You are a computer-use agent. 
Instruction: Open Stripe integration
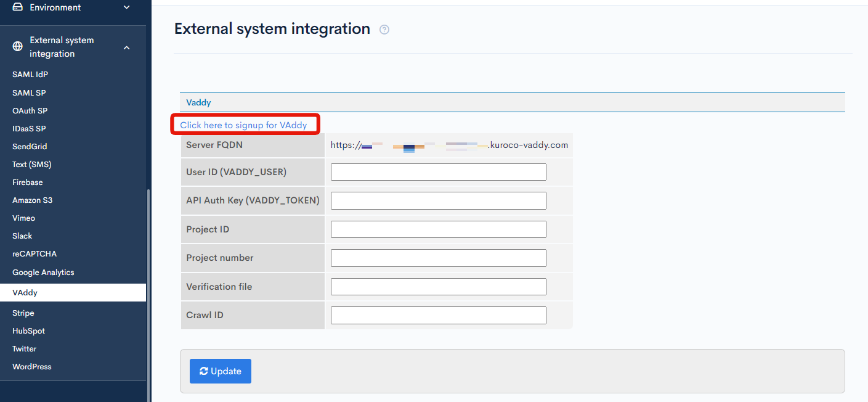(x=23, y=313)
